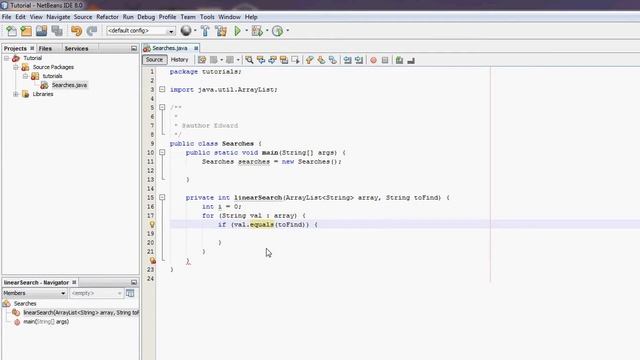The image size is (640, 360).
Task: Click Find Previous Occurrence icon
Action: 260,60
